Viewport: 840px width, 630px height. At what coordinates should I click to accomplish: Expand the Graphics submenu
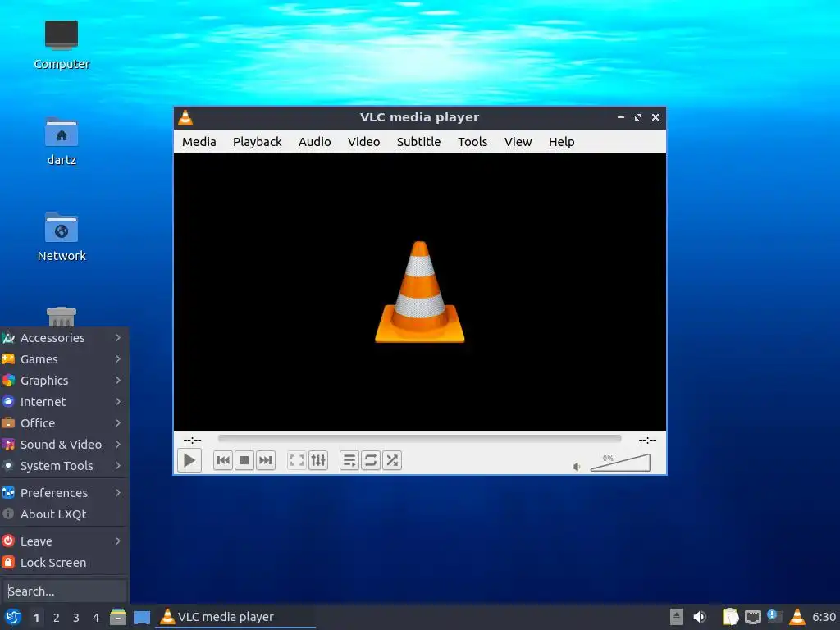(x=64, y=381)
